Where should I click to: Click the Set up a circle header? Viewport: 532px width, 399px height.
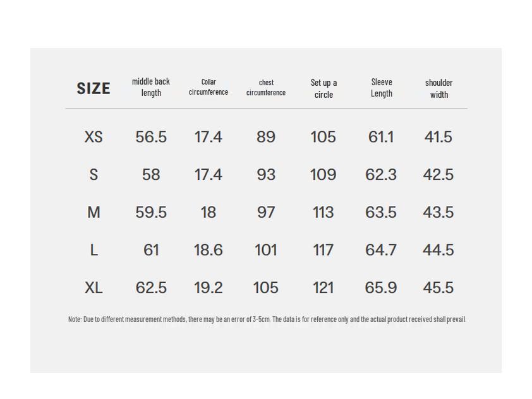pyautogui.click(x=323, y=88)
